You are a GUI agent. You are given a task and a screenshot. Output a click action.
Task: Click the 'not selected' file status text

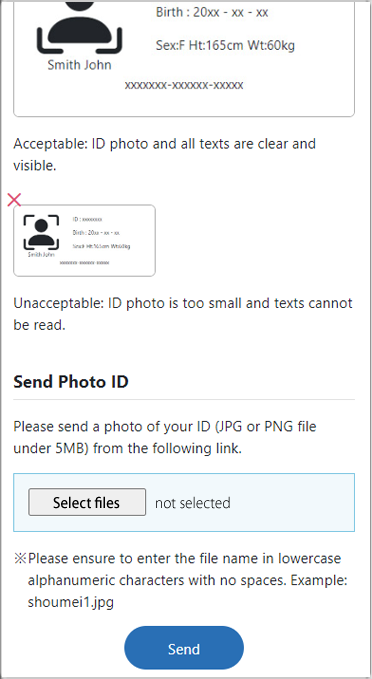193,503
